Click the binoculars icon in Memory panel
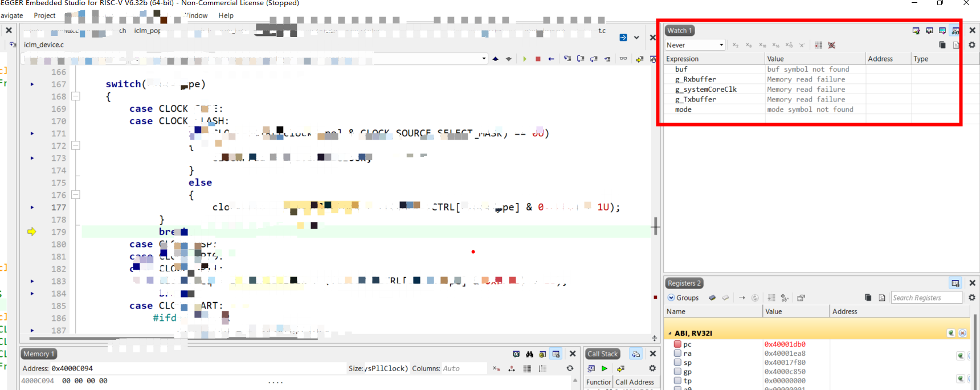Viewport: 980px width, 390px height. point(529,354)
